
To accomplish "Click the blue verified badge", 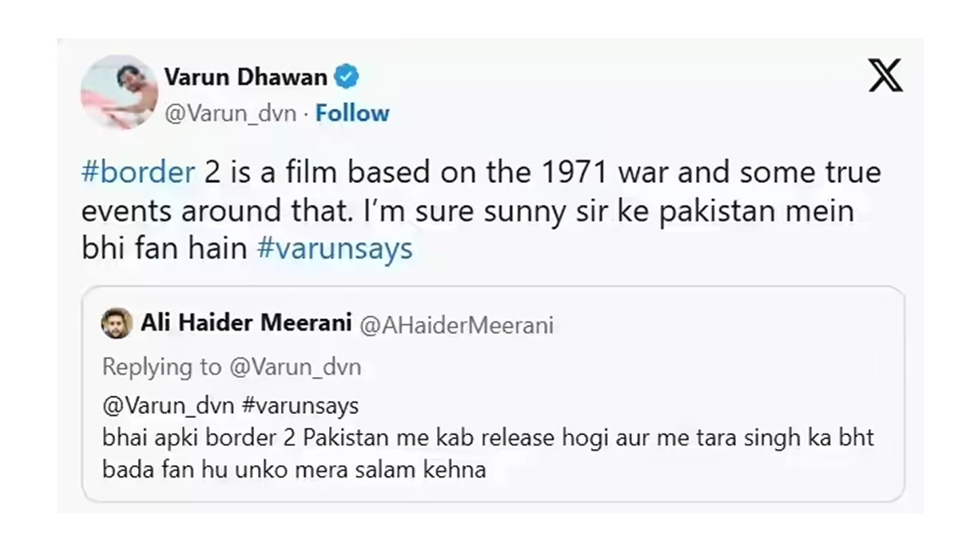I will [348, 78].
